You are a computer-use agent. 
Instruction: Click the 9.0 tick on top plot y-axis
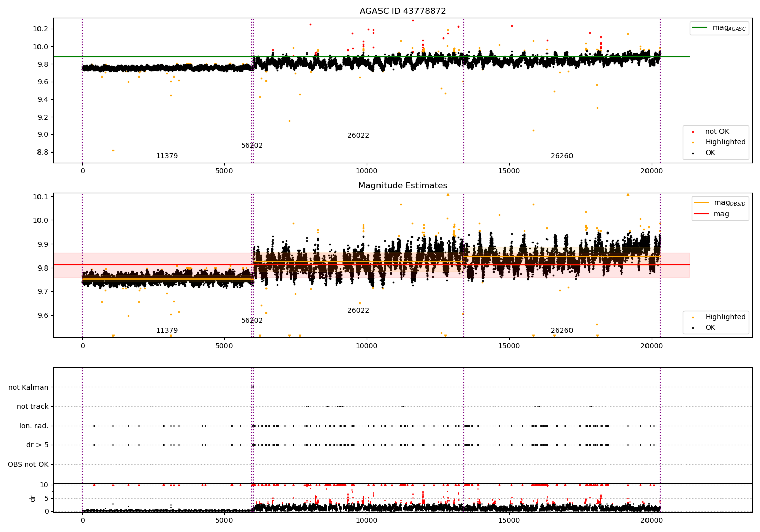[42, 135]
